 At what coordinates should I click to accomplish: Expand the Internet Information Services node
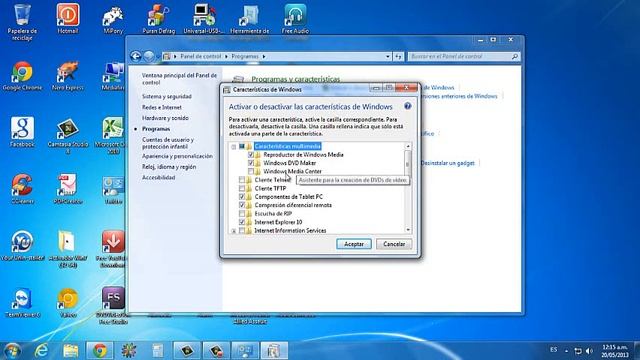point(233,231)
